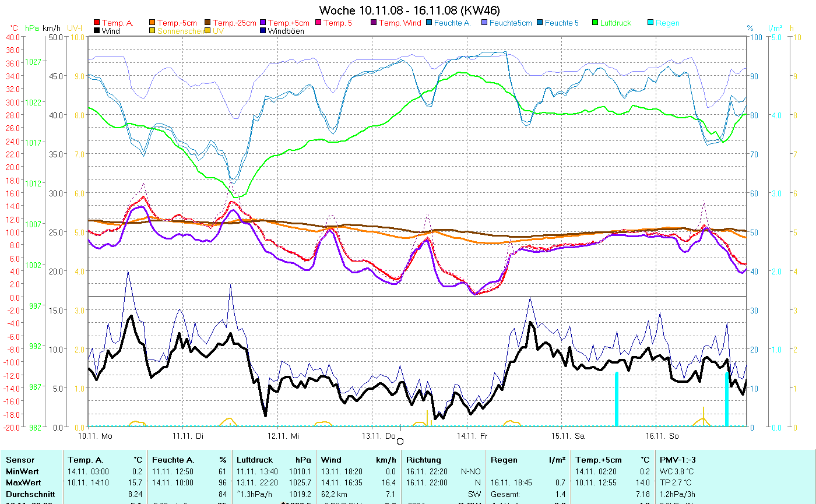Screen dimensions: 816x504
Task: Click the Sensor column header in the table
Action: (20, 460)
